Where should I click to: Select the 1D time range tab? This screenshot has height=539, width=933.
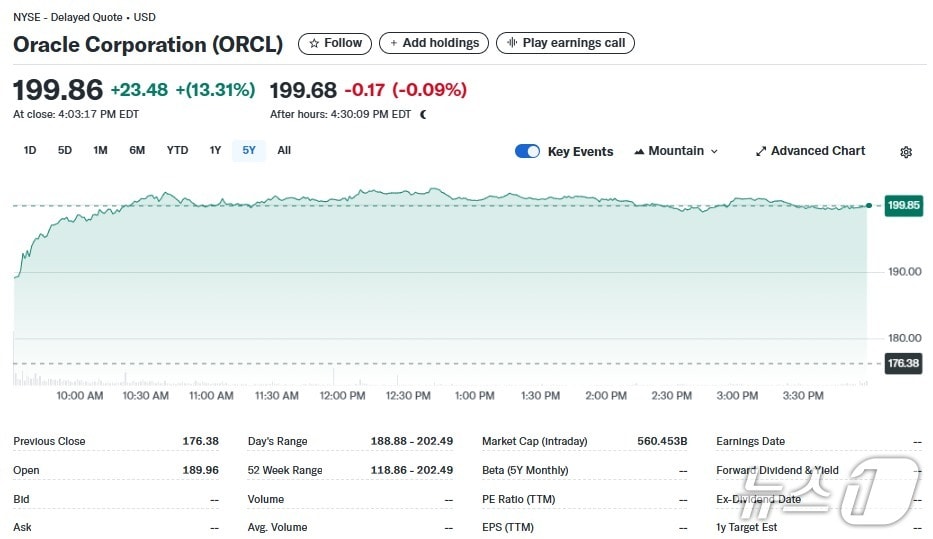[x=30, y=150]
